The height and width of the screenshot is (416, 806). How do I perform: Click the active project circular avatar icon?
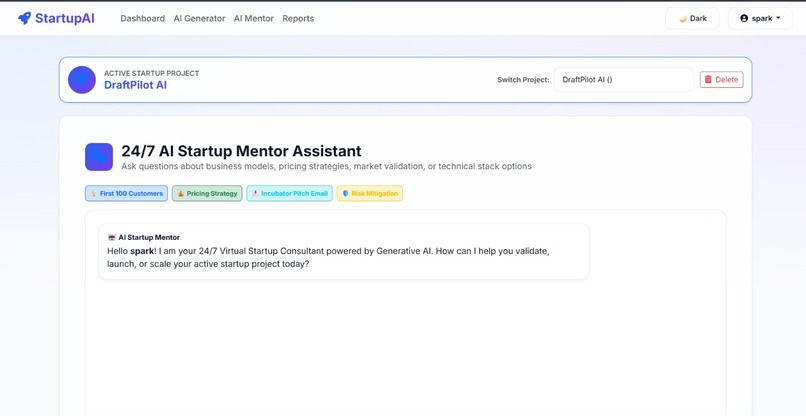(82, 80)
